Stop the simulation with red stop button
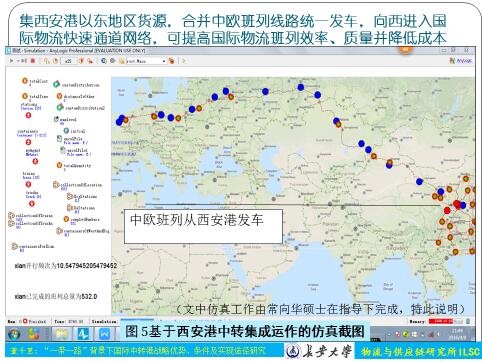The width and height of the screenshot is (482, 362). coord(33,61)
